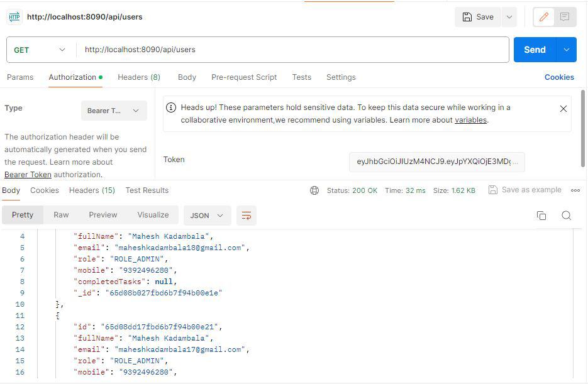Open search in response with magnifier icon

(x=566, y=215)
